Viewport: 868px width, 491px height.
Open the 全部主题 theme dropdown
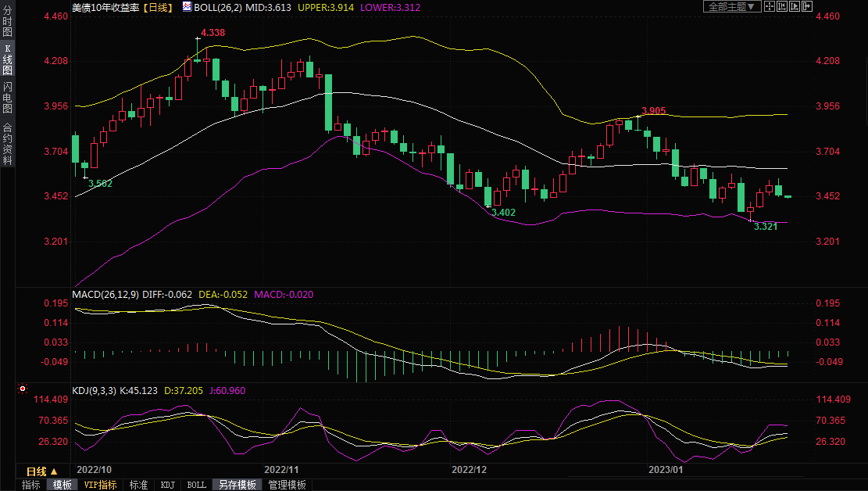tap(731, 6)
